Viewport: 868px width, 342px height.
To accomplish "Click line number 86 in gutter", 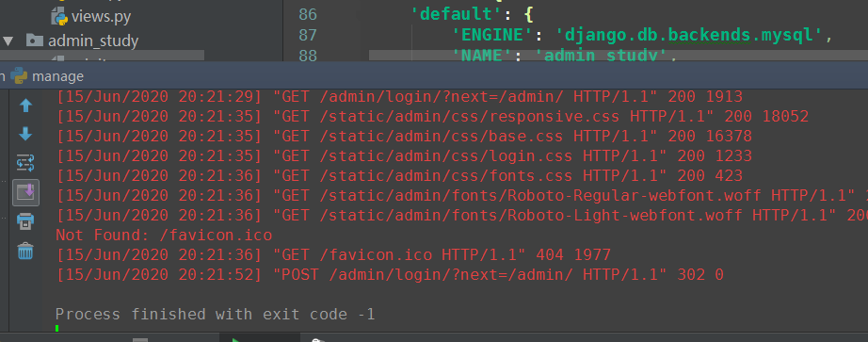I will 308,14.
